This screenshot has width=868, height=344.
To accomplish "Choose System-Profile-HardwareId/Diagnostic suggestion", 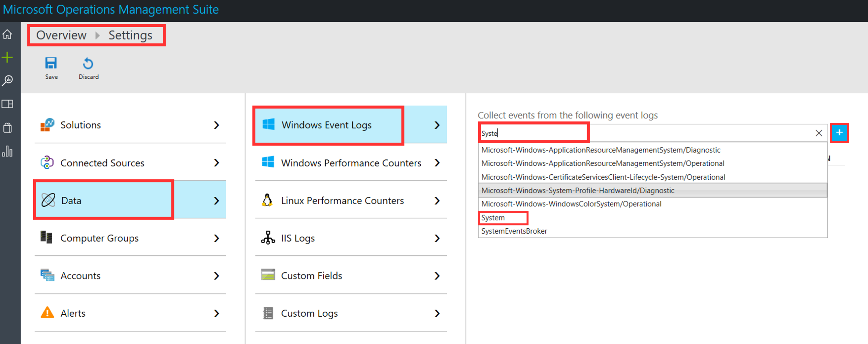I will pyautogui.click(x=653, y=190).
